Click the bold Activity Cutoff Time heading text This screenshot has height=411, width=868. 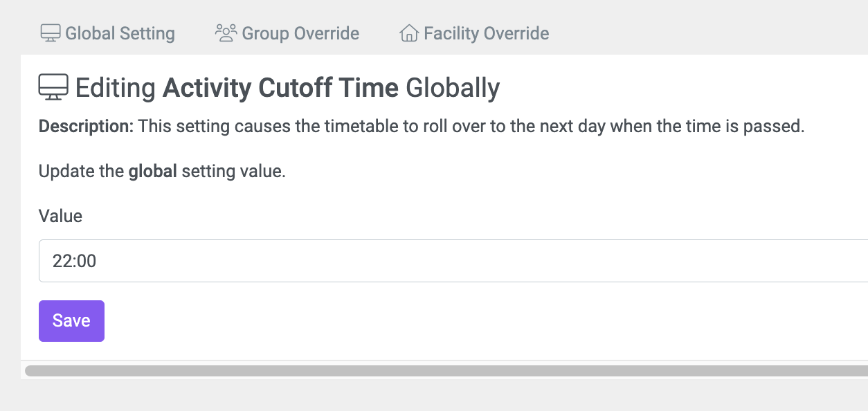pos(280,88)
